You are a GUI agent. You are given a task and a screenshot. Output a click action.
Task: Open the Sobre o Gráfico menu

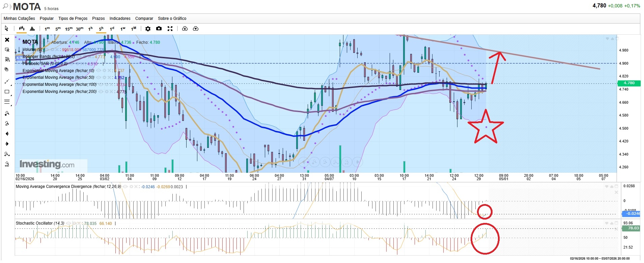point(172,19)
